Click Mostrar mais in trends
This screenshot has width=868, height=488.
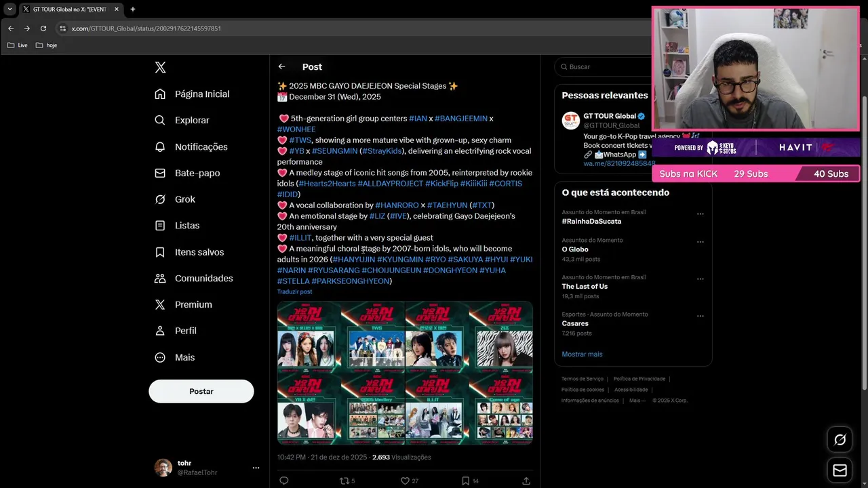582,354
